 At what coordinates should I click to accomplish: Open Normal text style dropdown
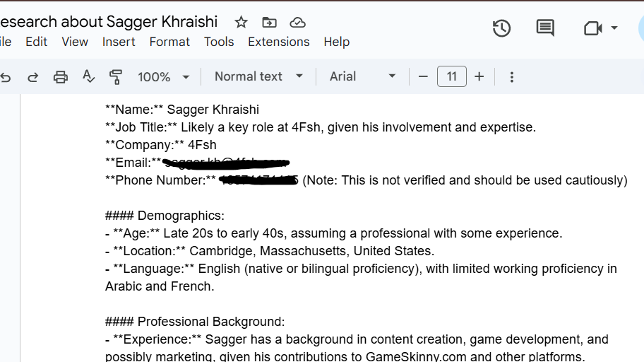258,76
